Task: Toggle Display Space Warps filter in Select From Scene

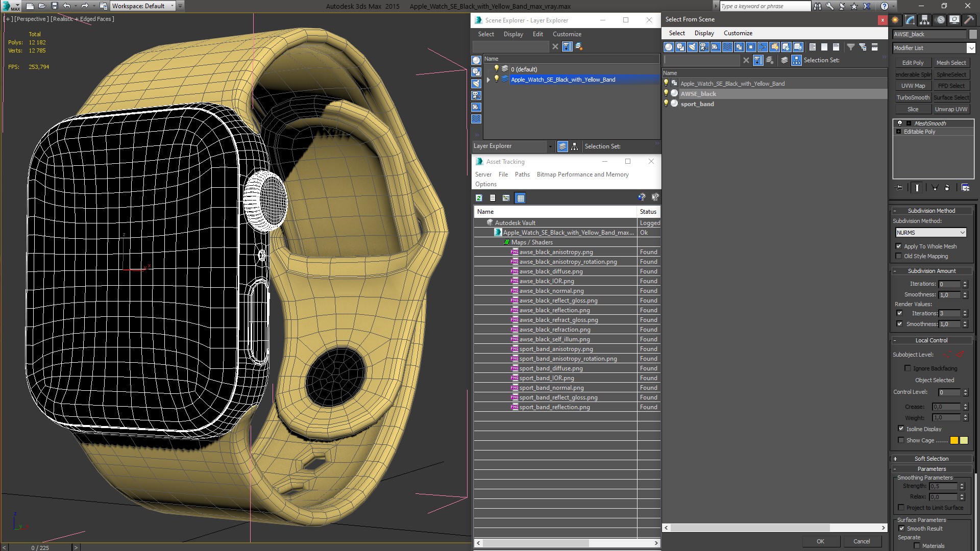Action: pos(727,47)
